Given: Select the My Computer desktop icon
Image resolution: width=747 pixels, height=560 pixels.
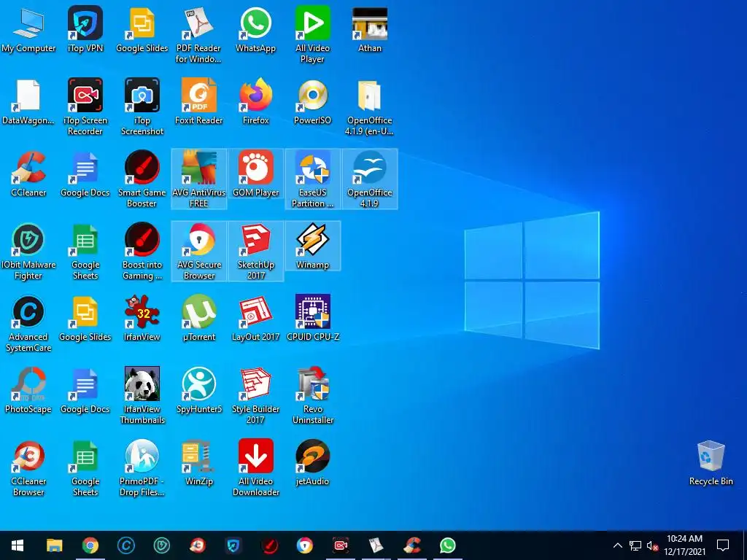Looking at the screenshot, I should click(28, 30).
